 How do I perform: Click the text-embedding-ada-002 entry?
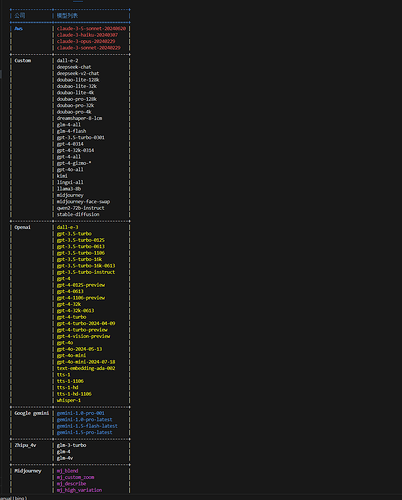(86, 368)
